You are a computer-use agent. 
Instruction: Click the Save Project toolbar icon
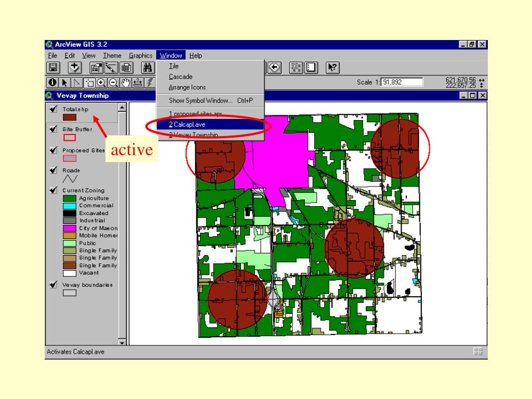point(54,68)
